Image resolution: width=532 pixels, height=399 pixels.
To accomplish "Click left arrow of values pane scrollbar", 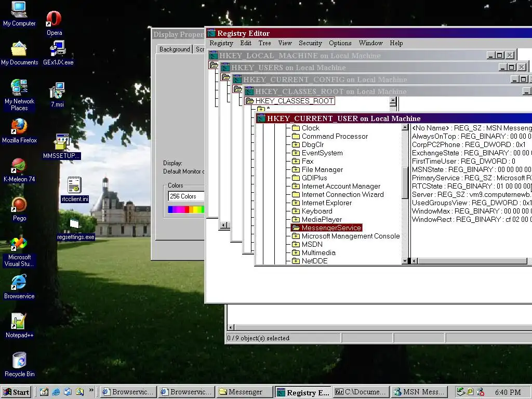I will pos(414,261).
